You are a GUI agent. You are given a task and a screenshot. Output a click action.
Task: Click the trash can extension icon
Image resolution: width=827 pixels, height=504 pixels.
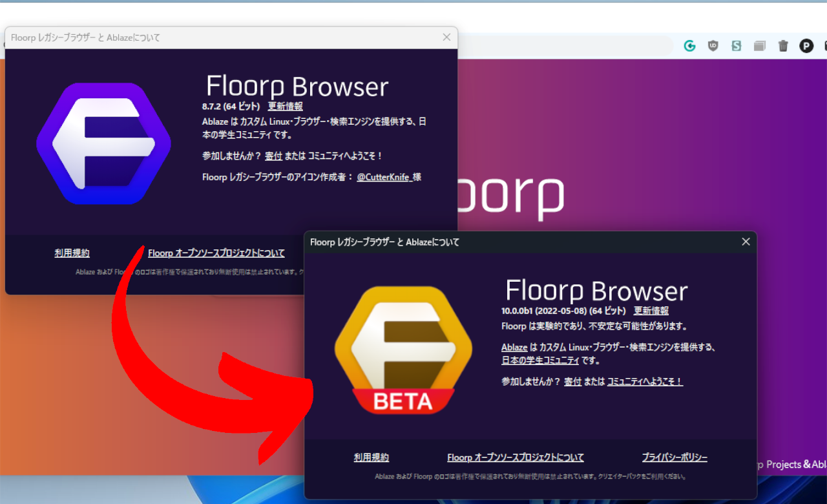click(x=783, y=46)
